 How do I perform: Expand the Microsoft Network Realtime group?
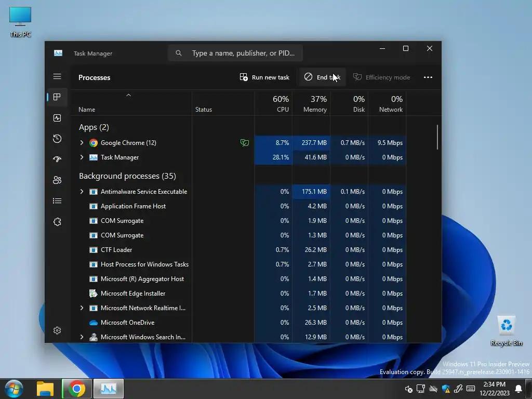point(82,308)
